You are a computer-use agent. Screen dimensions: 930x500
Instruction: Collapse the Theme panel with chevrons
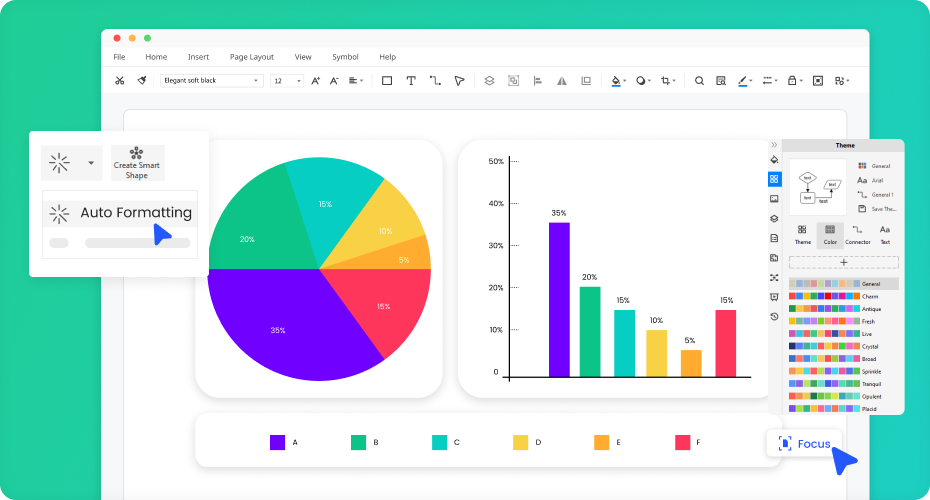[774, 145]
